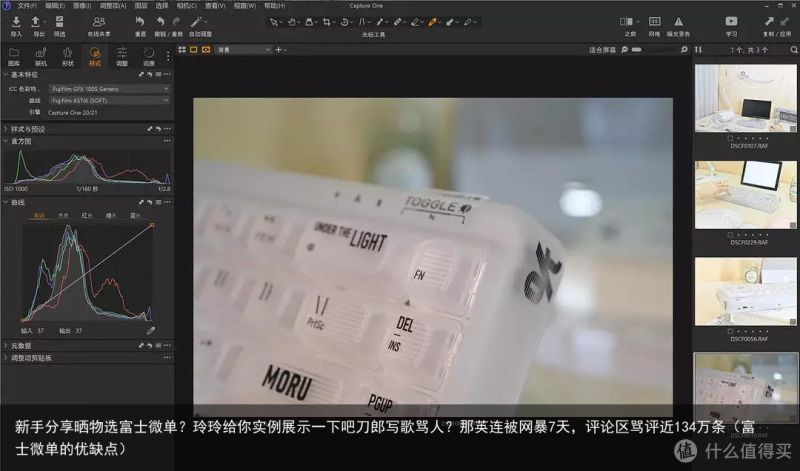The width and height of the screenshot is (800, 471).
Task: Open the layer name dropdown in viewer toolbar
Action: point(243,49)
